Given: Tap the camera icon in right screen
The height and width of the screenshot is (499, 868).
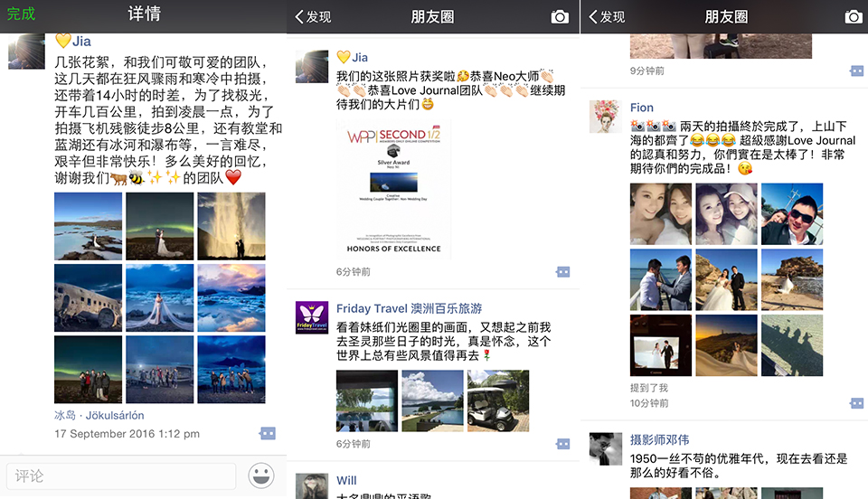Looking at the screenshot, I should pyautogui.click(x=854, y=16).
